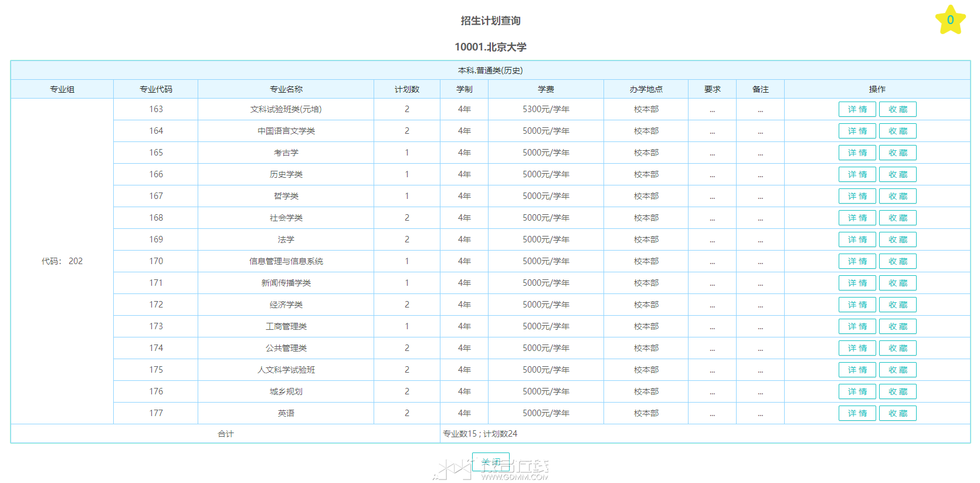The height and width of the screenshot is (483, 980).
Task: Favorite the 城乡规划 major
Action: (x=897, y=391)
